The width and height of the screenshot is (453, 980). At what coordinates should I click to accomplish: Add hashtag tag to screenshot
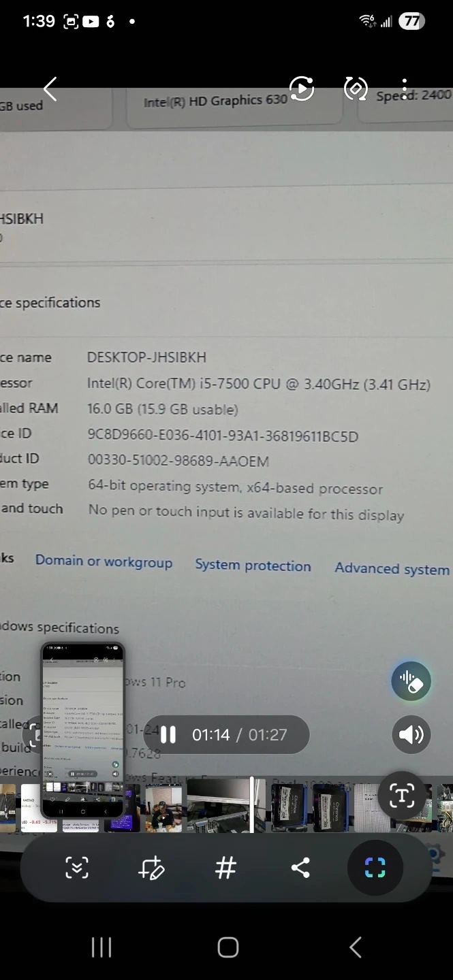pyautogui.click(x=225, y=868)
